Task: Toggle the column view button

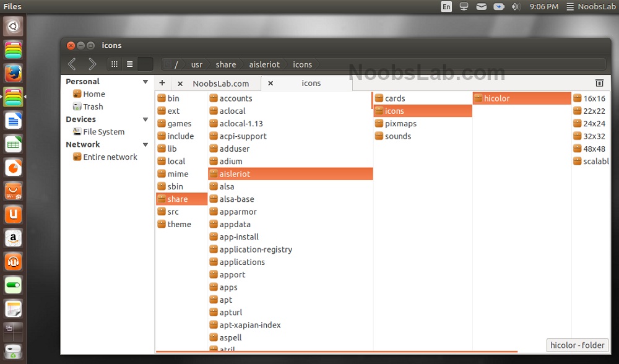Action: coord(145,64)
